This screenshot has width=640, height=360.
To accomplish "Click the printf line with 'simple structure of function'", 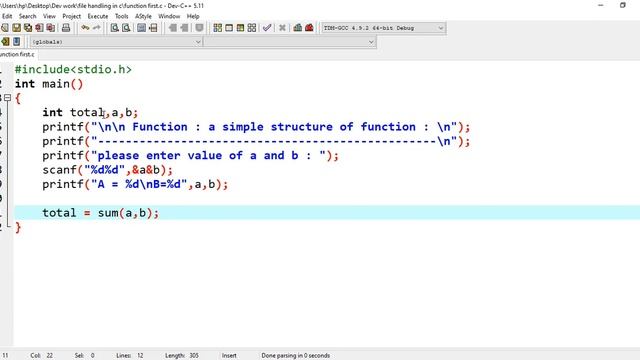I will [256, 127].
